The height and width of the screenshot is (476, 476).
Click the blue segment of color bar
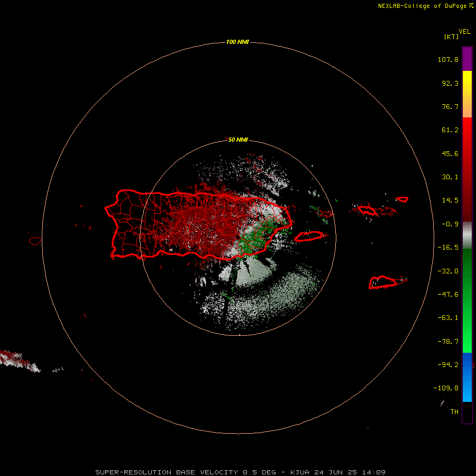click(467, 377)
